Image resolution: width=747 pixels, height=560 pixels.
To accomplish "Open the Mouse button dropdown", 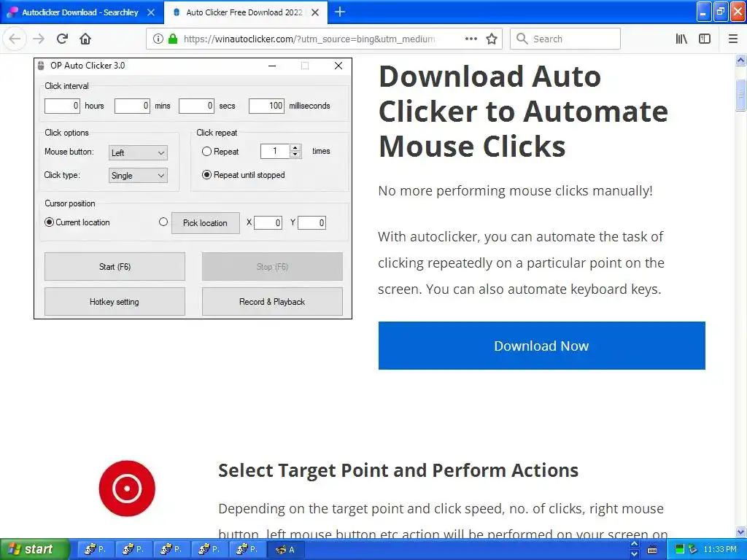I will tap(138, 153).
